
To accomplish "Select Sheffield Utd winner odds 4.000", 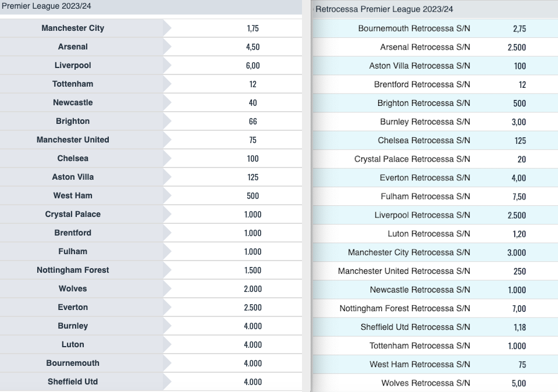I will coord(253,382).
